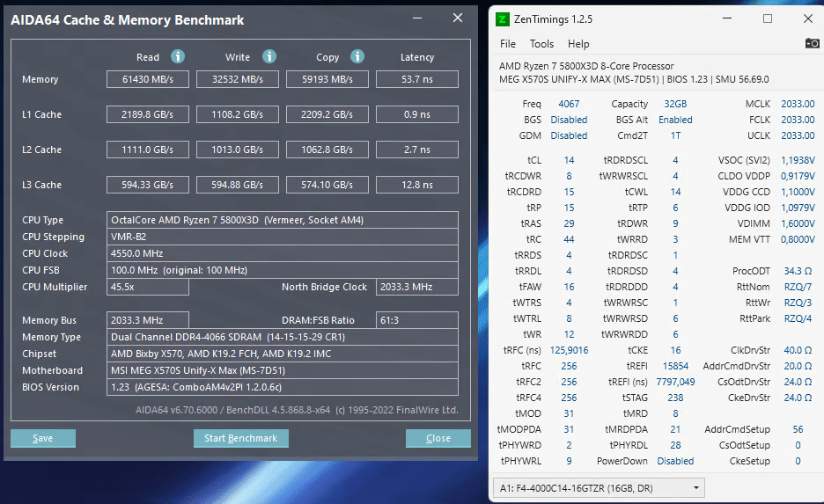Click the Copy info icon in AIDA64
This screenshot has height=504, width=824.
tap(357, 56)
